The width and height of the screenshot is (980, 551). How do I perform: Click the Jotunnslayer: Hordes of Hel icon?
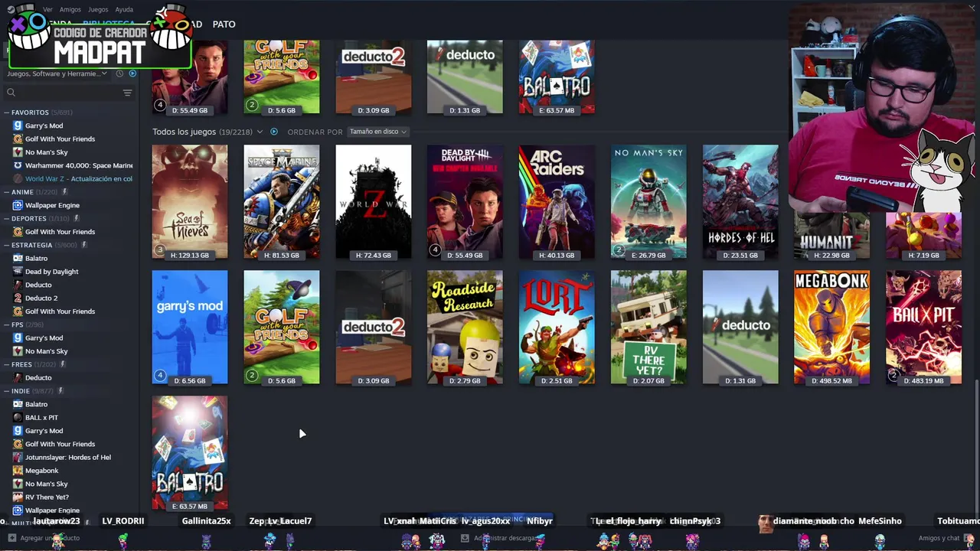pos(18,457)
